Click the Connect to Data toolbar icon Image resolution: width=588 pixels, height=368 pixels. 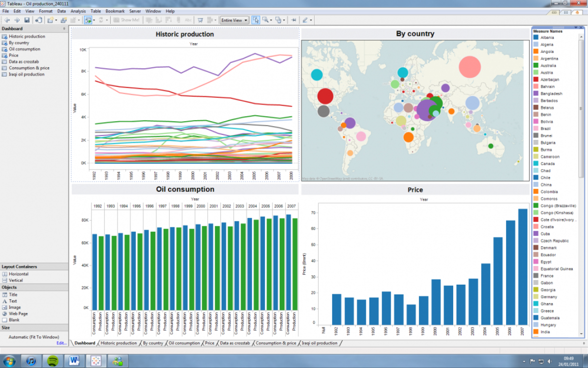(x=39, y=20)
